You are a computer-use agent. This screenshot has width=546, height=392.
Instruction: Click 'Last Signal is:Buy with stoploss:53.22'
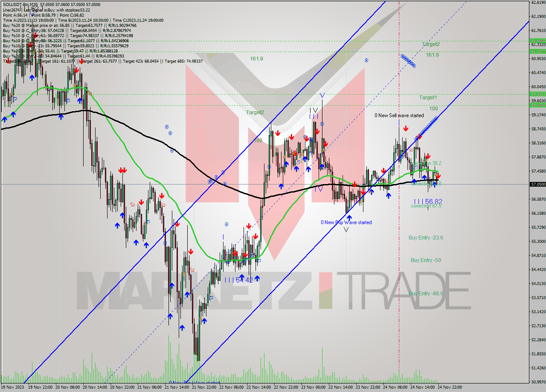click(x=57, y=9)
